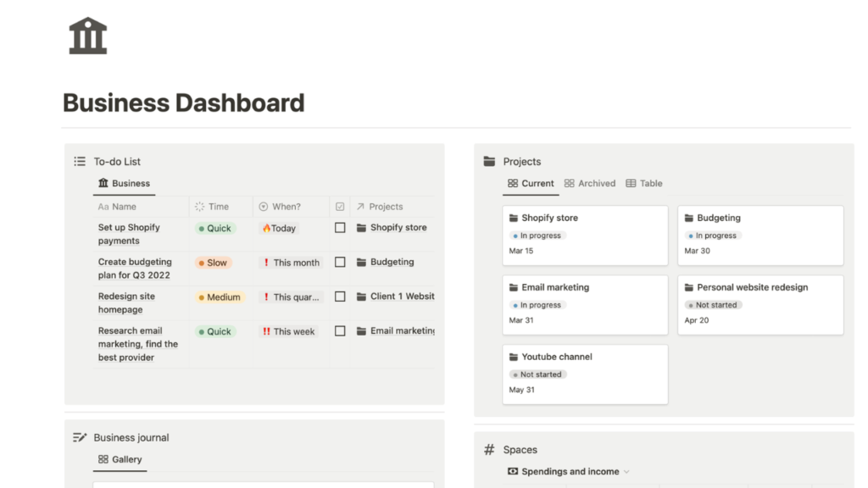Screen dimensions: 868x488
Task: Click the bank building page icon
Action: pos(88,36)
